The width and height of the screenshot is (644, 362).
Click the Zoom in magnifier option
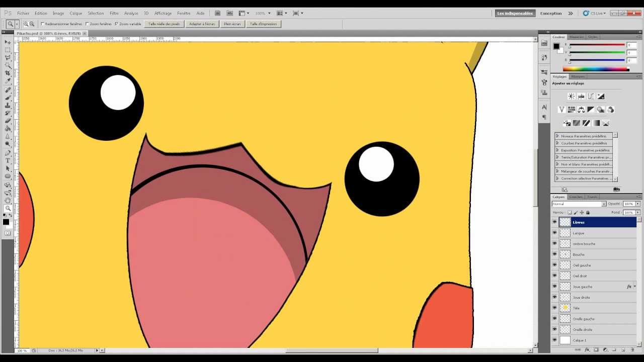tap(26, 24)
